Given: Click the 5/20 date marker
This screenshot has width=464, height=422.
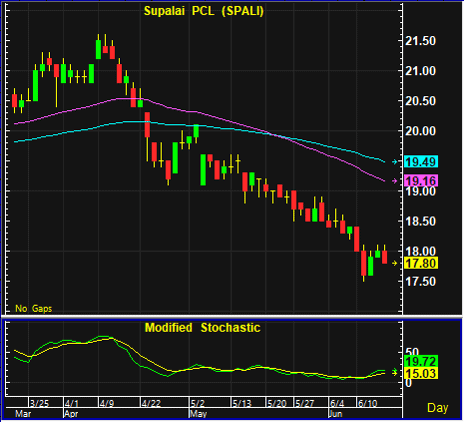Looking at the screenshot, I should (277, 403).
